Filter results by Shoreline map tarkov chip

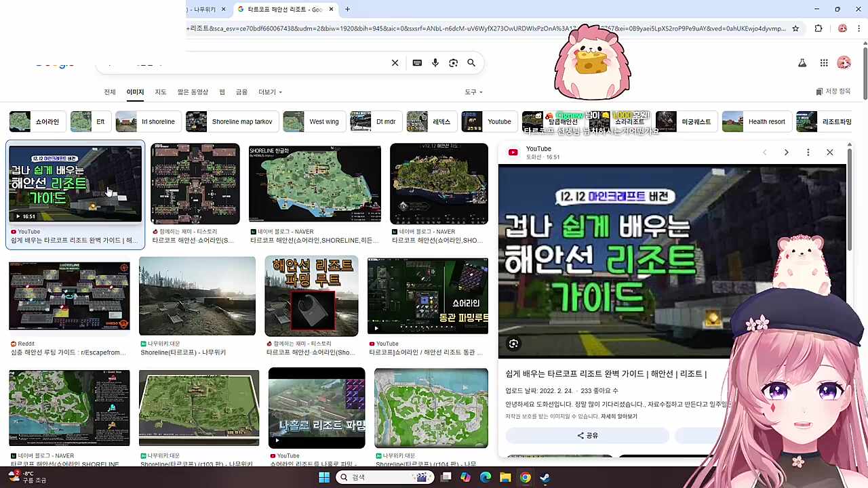[x=232, y=122]
